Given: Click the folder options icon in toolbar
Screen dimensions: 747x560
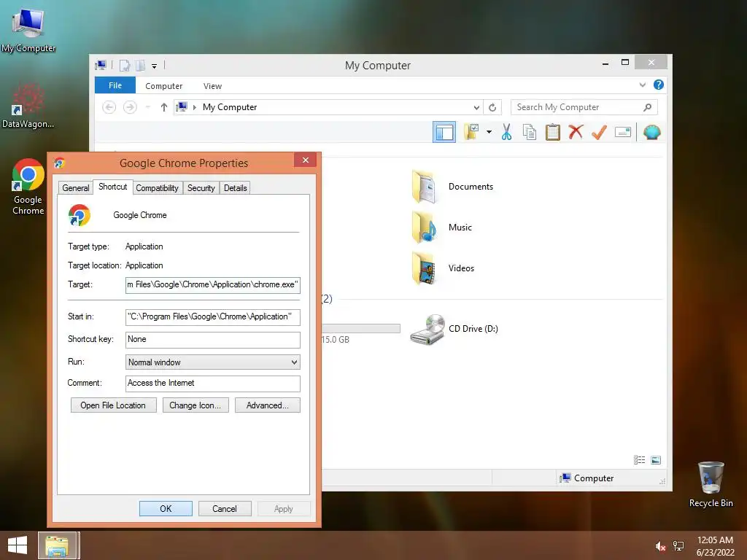Looking at the screenshot, I should coord(472,132).
